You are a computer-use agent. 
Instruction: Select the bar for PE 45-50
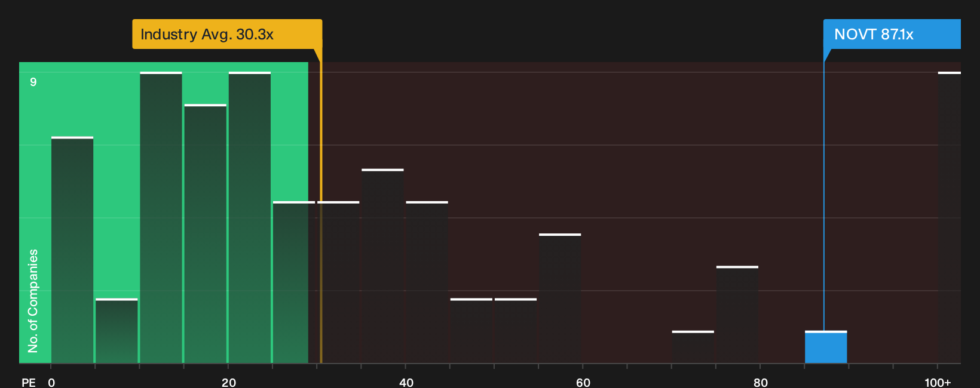[471, 331]
